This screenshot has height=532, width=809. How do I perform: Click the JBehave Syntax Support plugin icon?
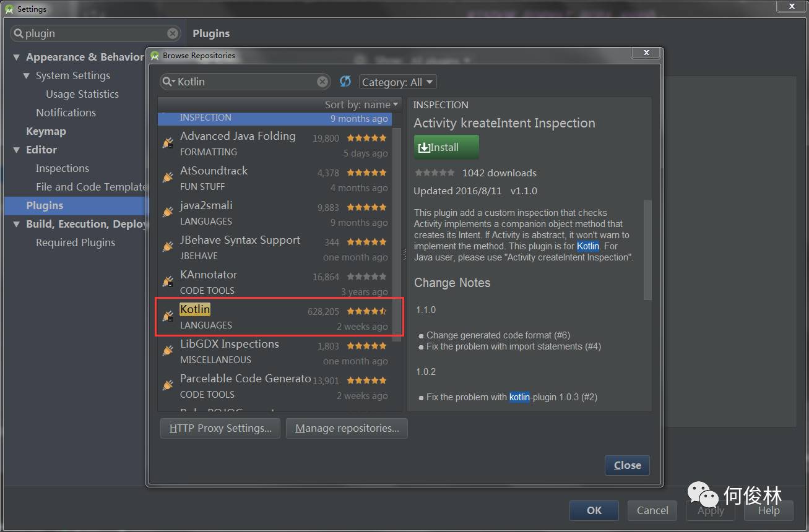click(167, 247)
